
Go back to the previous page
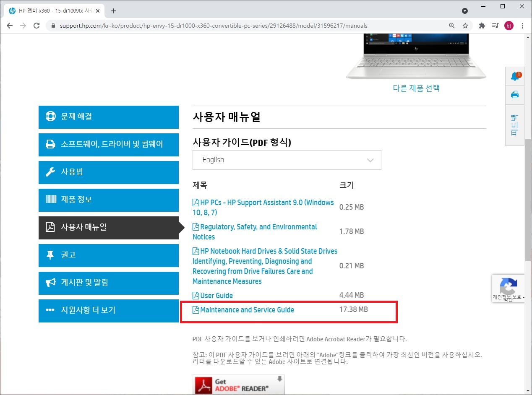(10, 26)
